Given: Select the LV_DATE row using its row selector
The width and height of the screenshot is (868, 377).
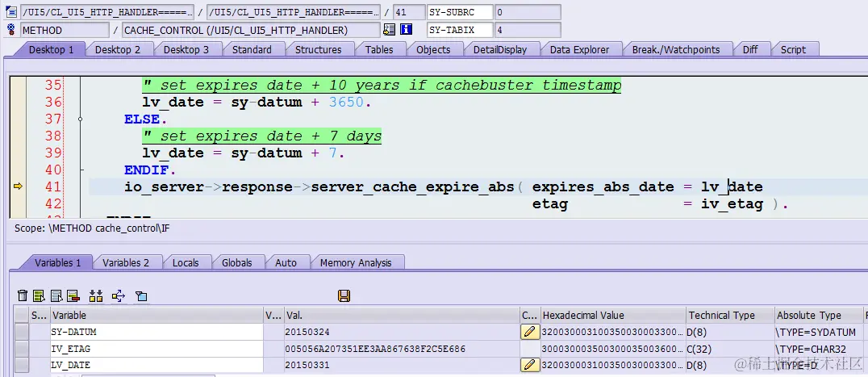Looking at the screenshot, I should (22, 365).
